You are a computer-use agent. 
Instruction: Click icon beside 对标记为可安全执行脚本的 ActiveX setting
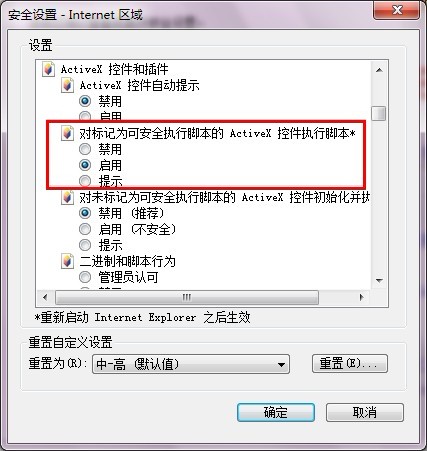[x=67, y=133]
